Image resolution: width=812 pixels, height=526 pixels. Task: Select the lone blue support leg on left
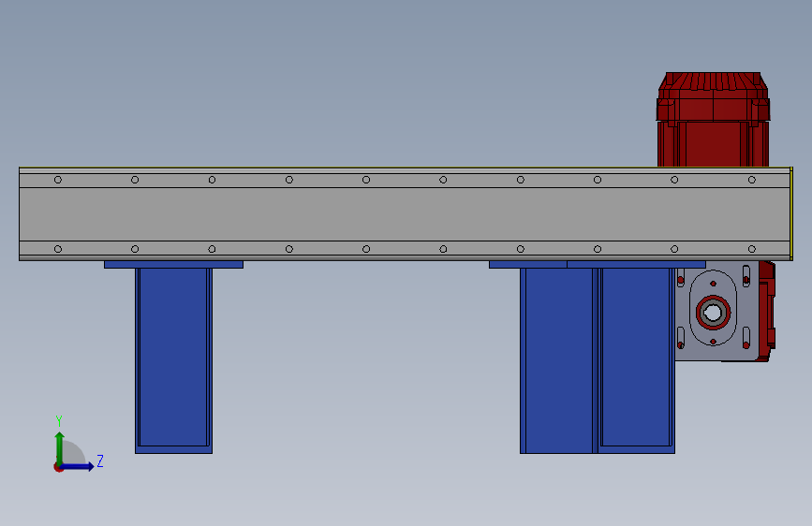(173, 360)
